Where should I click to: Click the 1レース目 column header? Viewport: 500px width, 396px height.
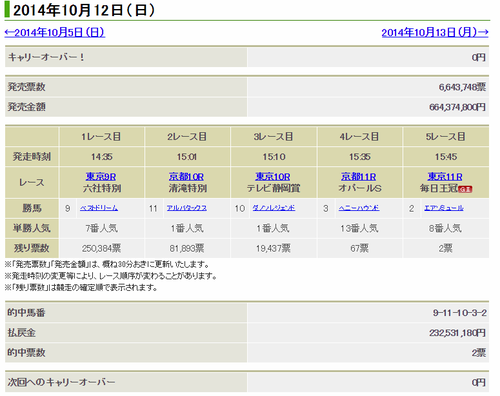click(102, 137)
